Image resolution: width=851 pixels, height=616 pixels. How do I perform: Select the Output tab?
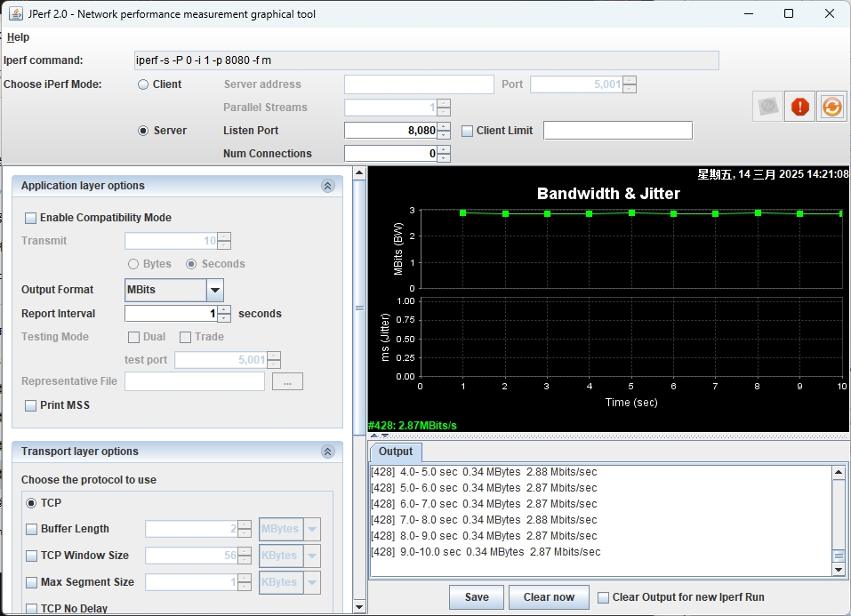point(396,452)
